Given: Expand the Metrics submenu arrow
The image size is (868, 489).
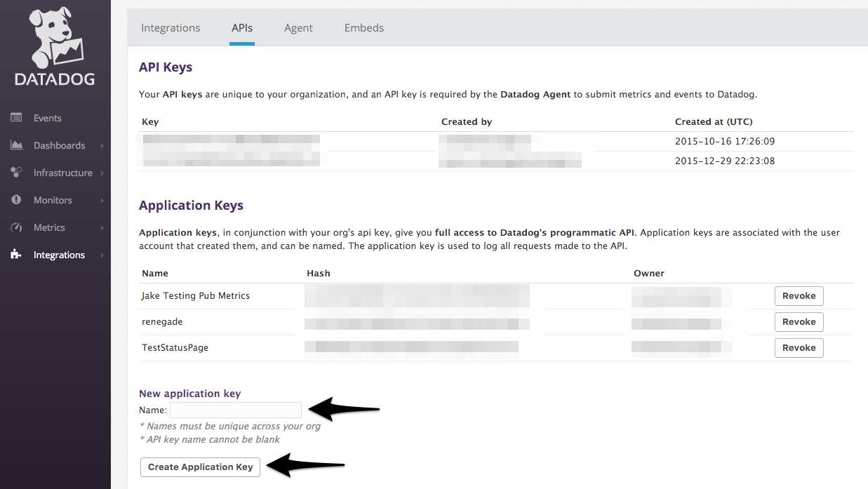Looking at the screenshot, I should tap(102, 228).
